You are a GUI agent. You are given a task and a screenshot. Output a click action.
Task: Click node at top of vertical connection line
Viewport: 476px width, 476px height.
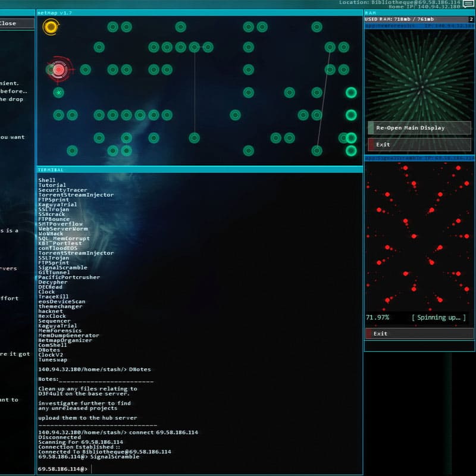click(195, 47)
